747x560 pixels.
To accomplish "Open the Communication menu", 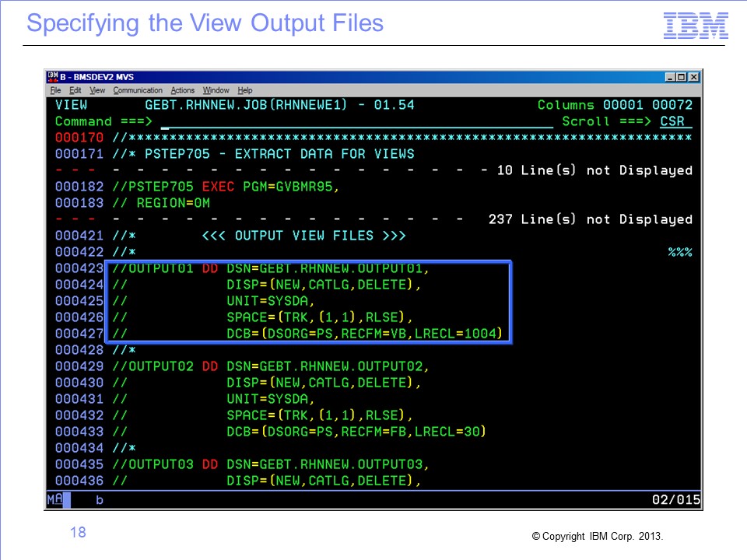I will tap(138, 90).
